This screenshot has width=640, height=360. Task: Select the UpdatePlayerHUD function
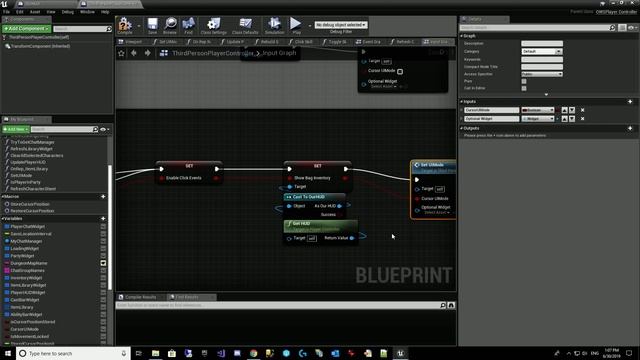[x=28, y=162]
